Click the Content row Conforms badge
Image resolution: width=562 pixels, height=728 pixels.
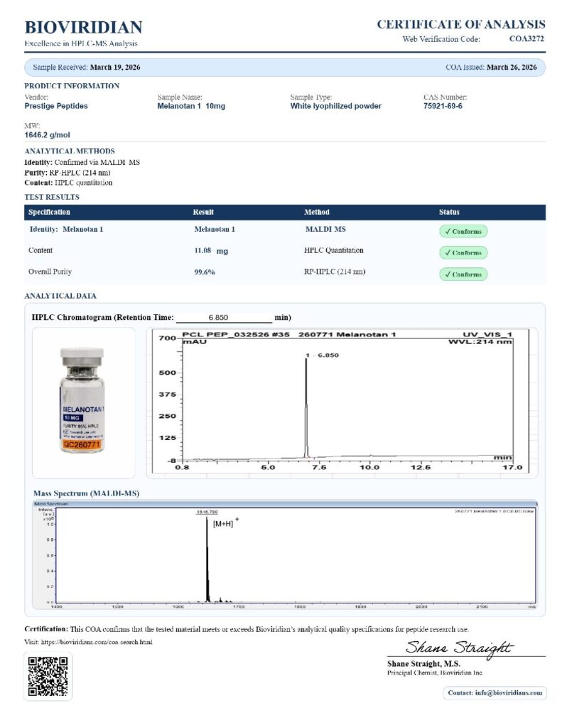[x=463, y=252]
